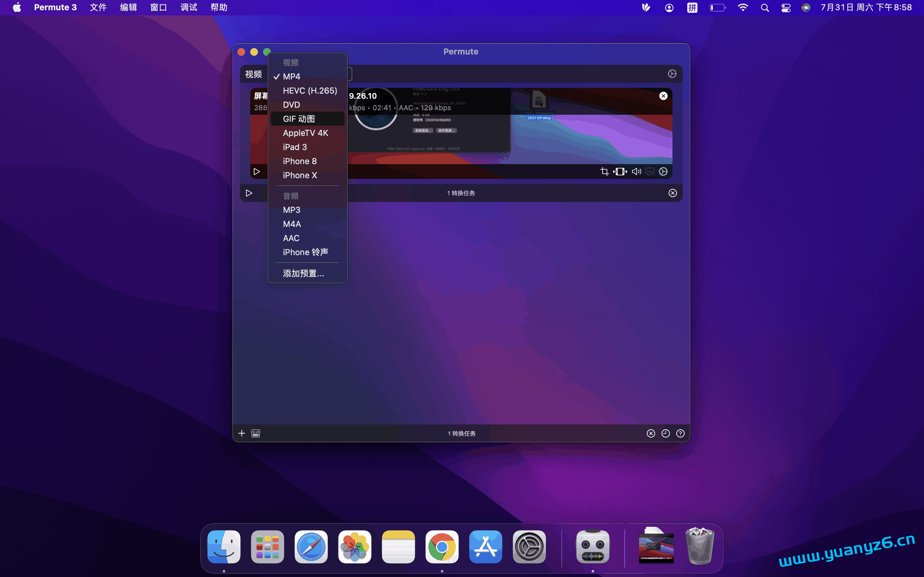Rotate the video clip orientation
Screen dimensions: 924x577
[x=620, y=171]
